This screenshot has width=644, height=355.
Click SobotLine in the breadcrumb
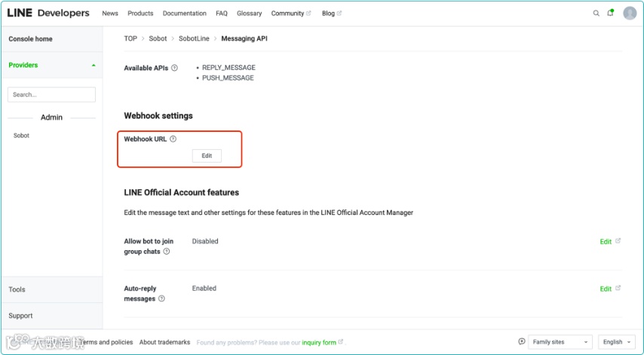194,38
